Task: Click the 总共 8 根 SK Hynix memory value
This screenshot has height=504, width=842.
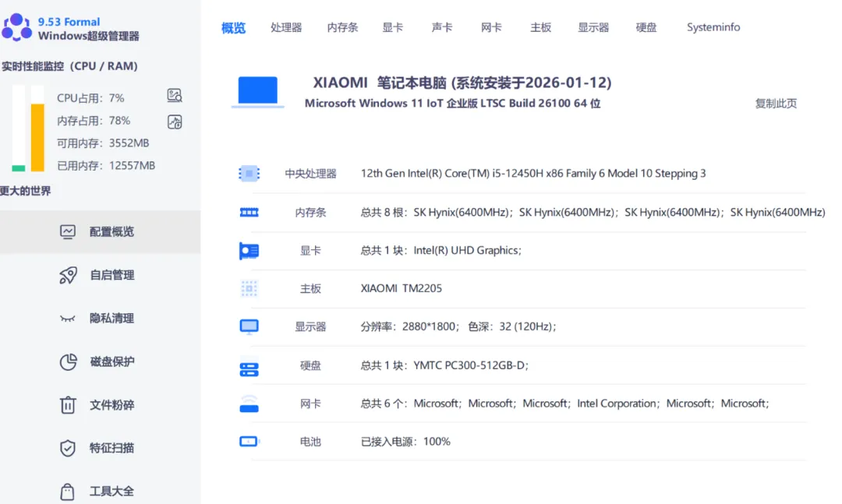Action: tap(593, 213)
